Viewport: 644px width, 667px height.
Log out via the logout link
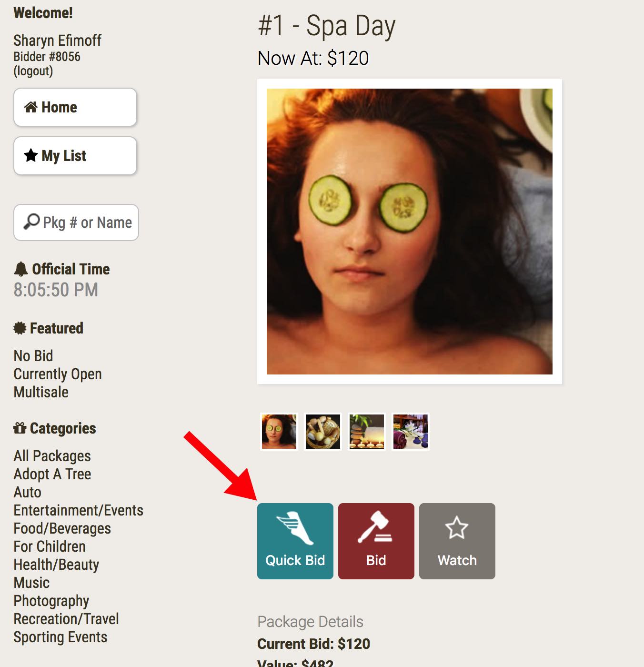33,71
